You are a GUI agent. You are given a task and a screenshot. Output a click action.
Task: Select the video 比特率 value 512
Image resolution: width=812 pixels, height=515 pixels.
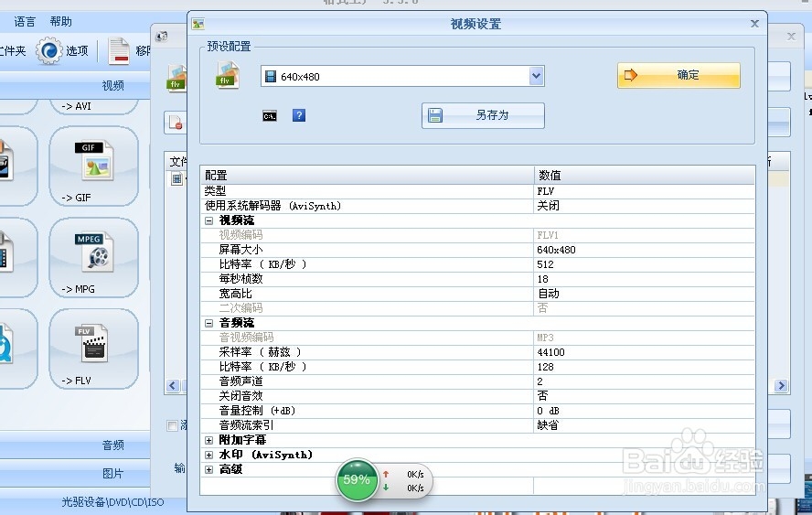(545, 264)
